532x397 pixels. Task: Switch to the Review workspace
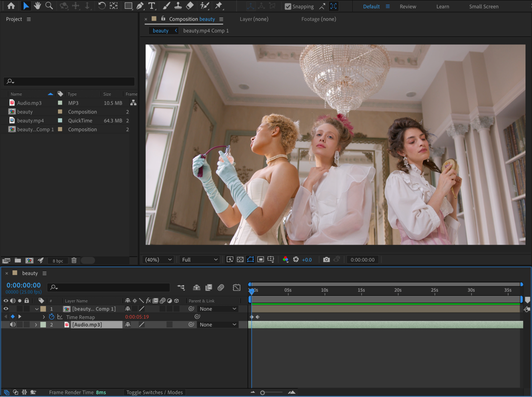[408, 6]
